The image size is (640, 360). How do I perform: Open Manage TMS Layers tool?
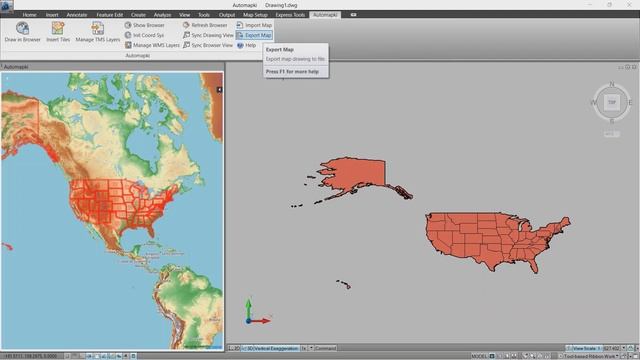coord(98,32)
